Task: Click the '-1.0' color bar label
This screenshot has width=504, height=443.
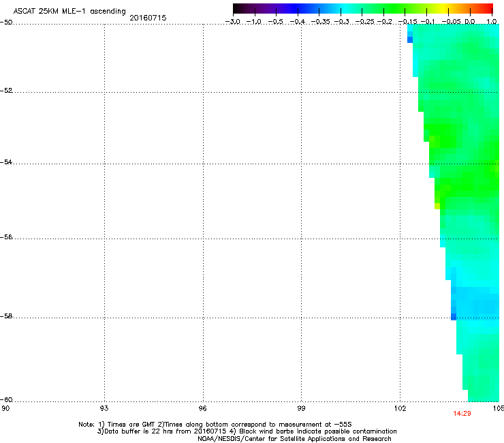Action: click(254, 22)
